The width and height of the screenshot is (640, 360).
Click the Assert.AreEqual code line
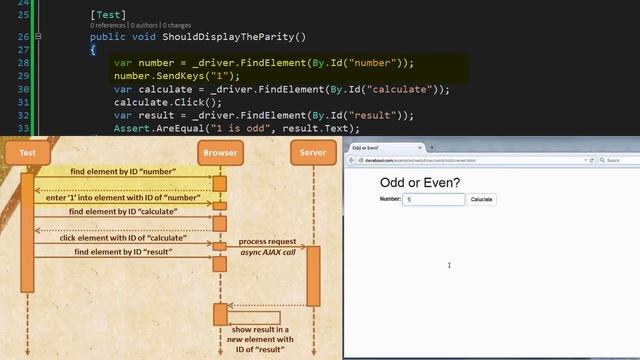(x=237, y=128)
